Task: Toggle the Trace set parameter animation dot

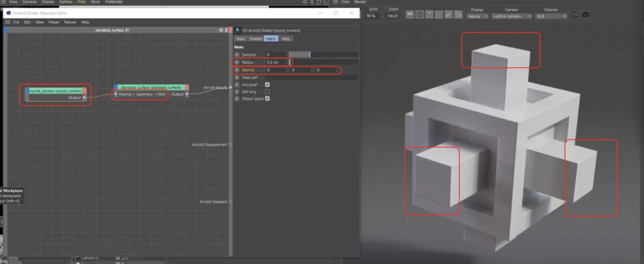Action: [237, 78]
